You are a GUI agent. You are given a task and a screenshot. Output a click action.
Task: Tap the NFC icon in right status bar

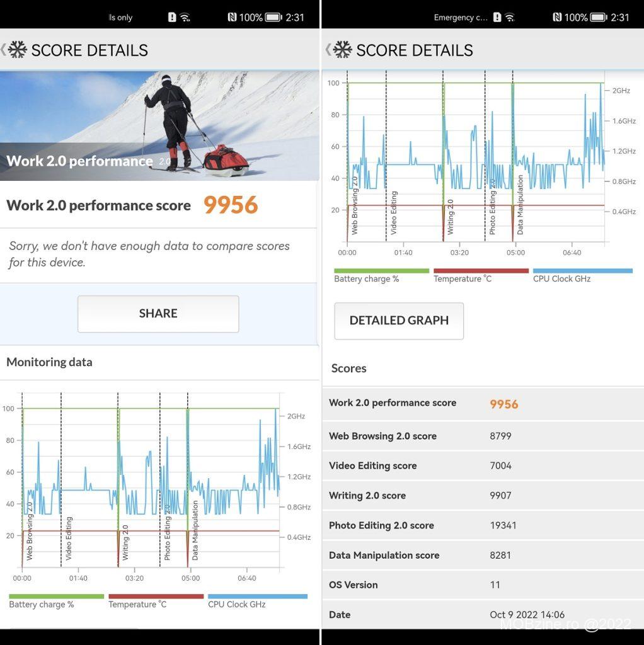click(558, 17)
